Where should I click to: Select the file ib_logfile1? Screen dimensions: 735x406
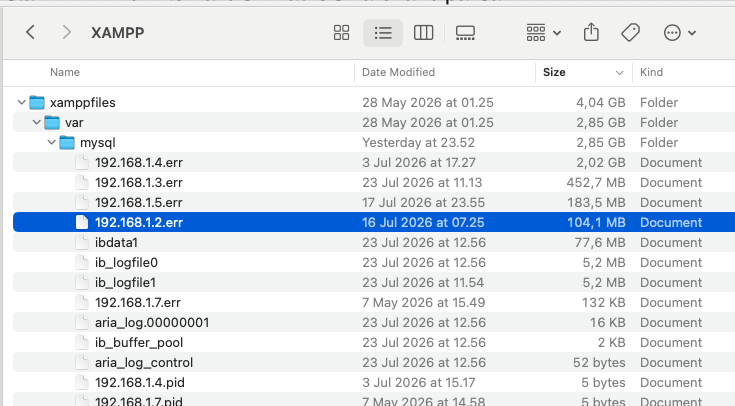pos(374,283)
